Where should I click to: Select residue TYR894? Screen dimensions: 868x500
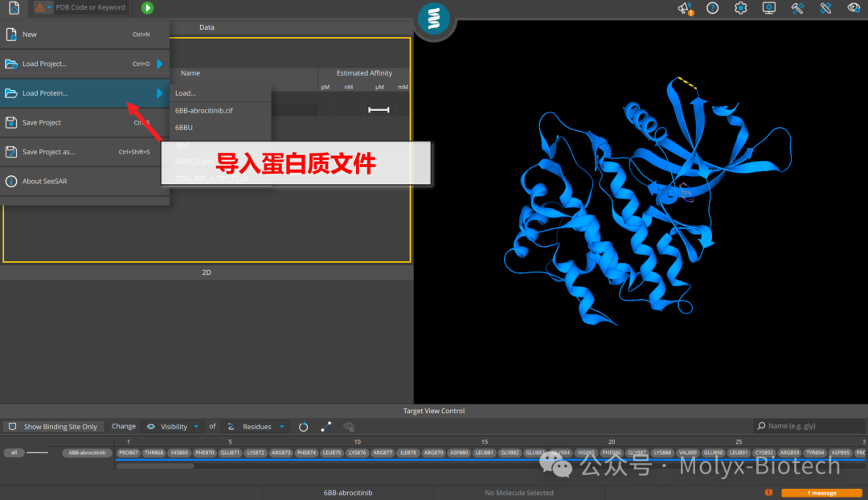[815, 453]
